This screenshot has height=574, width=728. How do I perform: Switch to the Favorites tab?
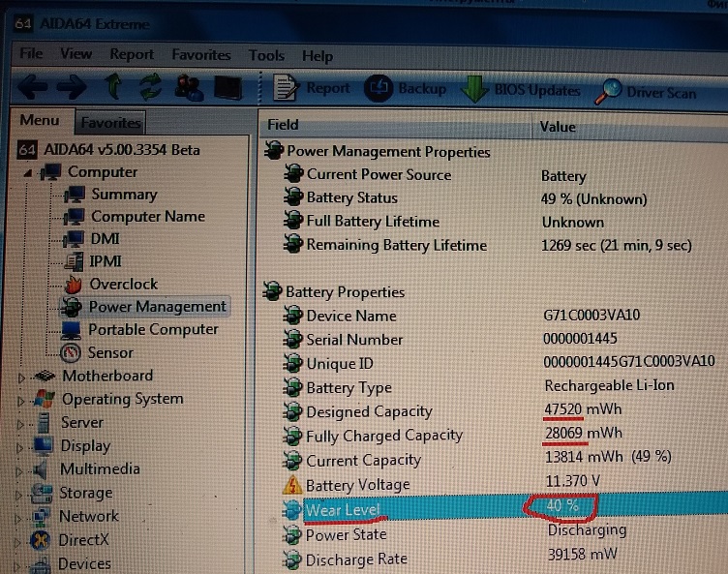point(110,123)
